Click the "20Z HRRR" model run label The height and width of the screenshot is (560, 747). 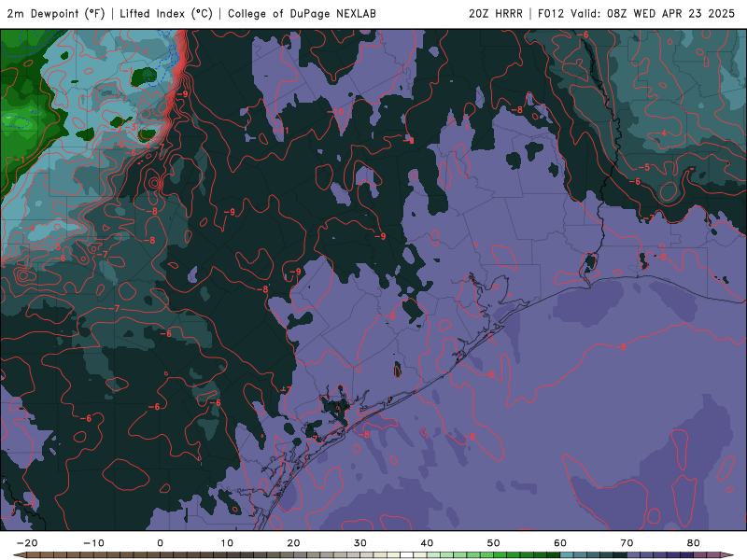tap(496, 14)
